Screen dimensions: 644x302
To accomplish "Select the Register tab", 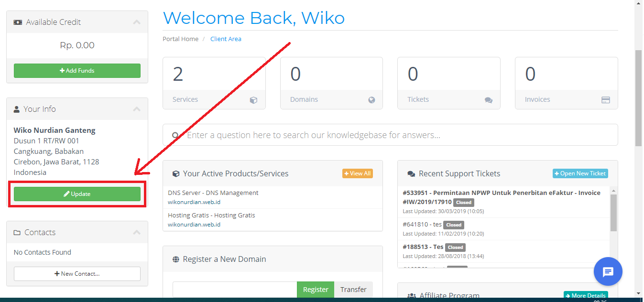I will point(315,289).
